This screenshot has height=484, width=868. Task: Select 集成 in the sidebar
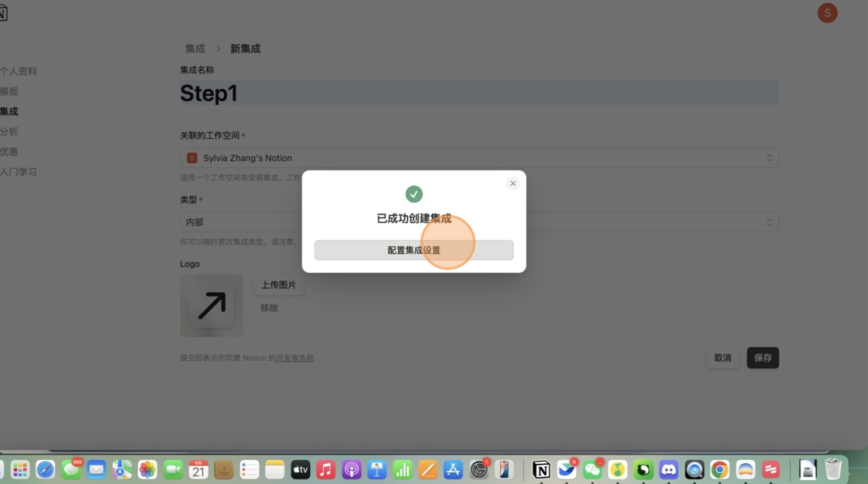click(9, 112)
